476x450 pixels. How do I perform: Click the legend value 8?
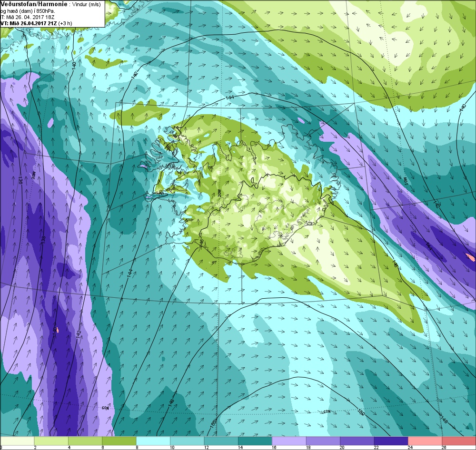click(137, 447)
